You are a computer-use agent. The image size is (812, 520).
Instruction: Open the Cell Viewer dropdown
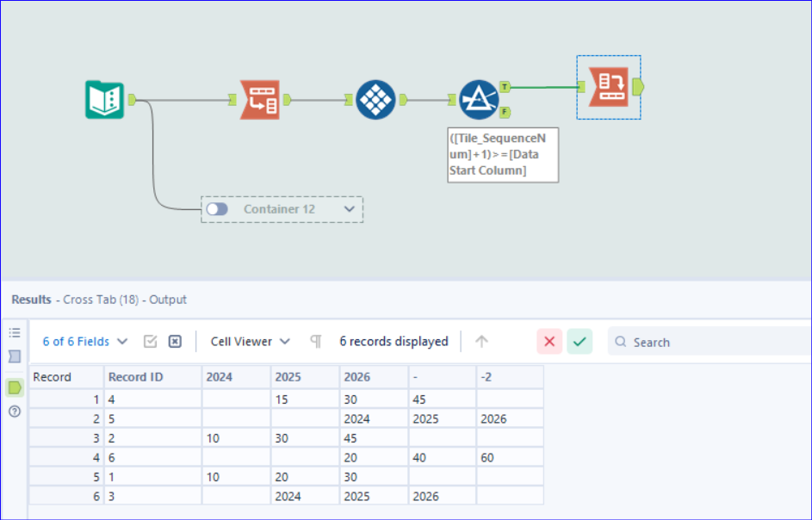(250, 341)
